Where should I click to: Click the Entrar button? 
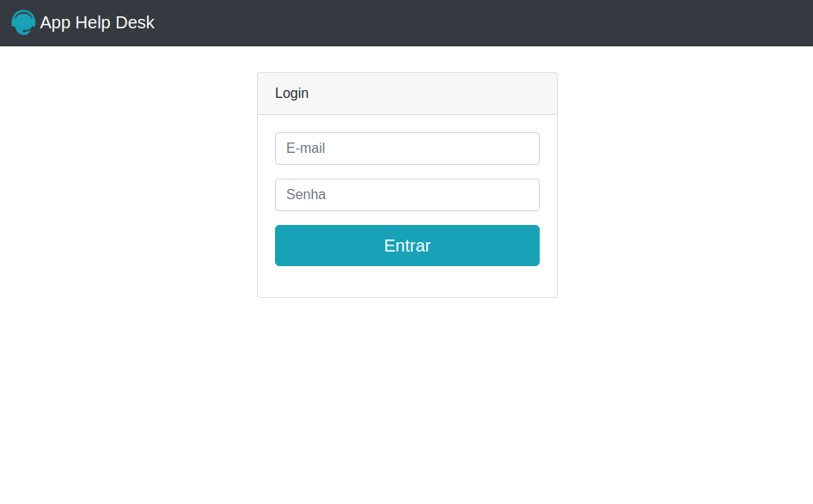pyautogui.click(x=407, y=246)
